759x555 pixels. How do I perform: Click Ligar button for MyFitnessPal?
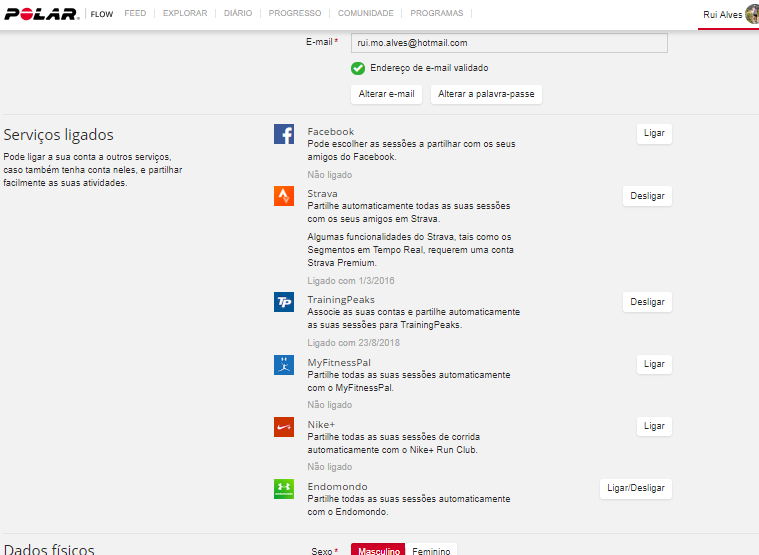654,364
